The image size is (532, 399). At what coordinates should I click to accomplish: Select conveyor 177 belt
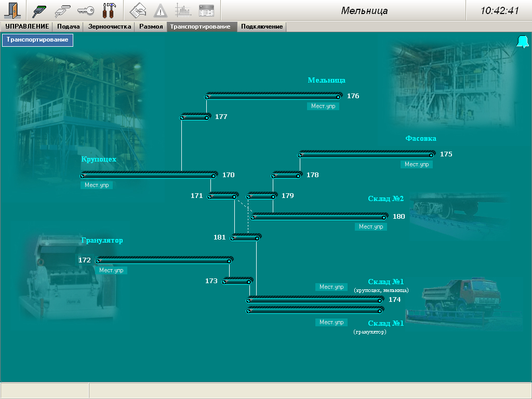pos(194,117)
